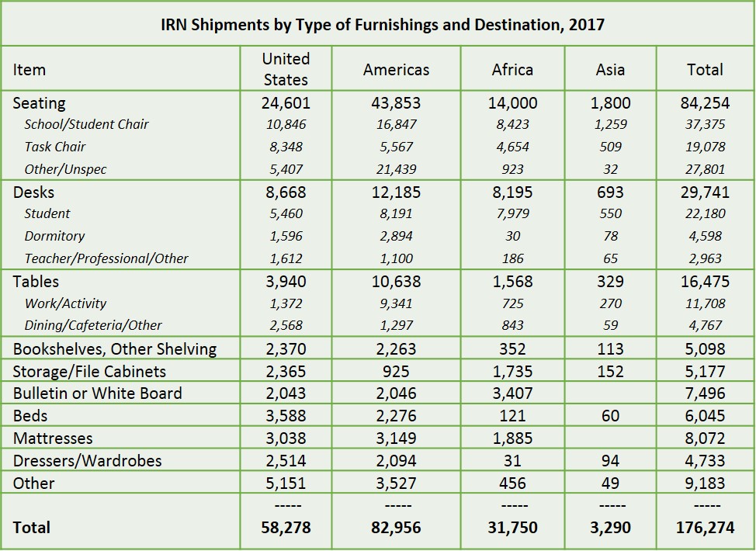Select the 'Africa' column header
Image resolution: width=756 pixels, height=551 pixels.
[x=512, y=69]
